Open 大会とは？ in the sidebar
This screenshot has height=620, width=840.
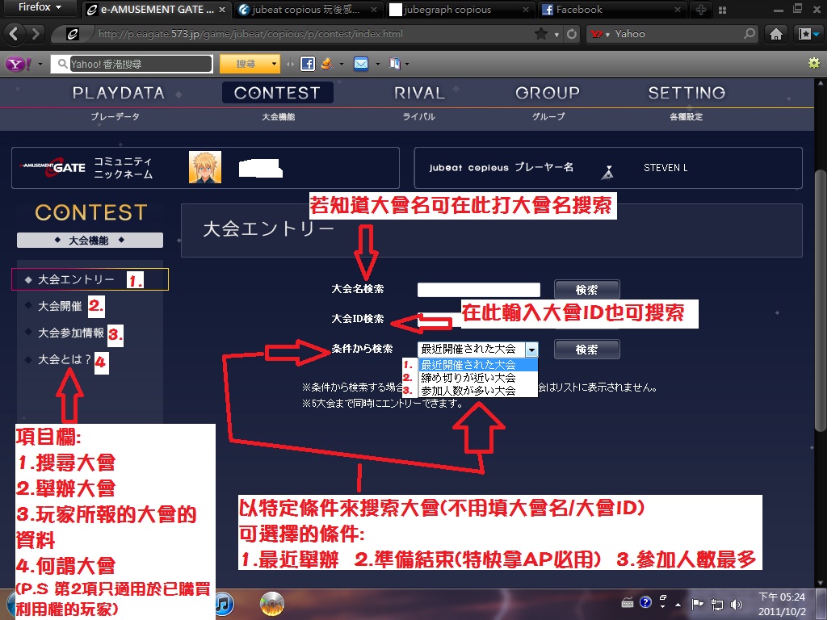pos(65,359)
